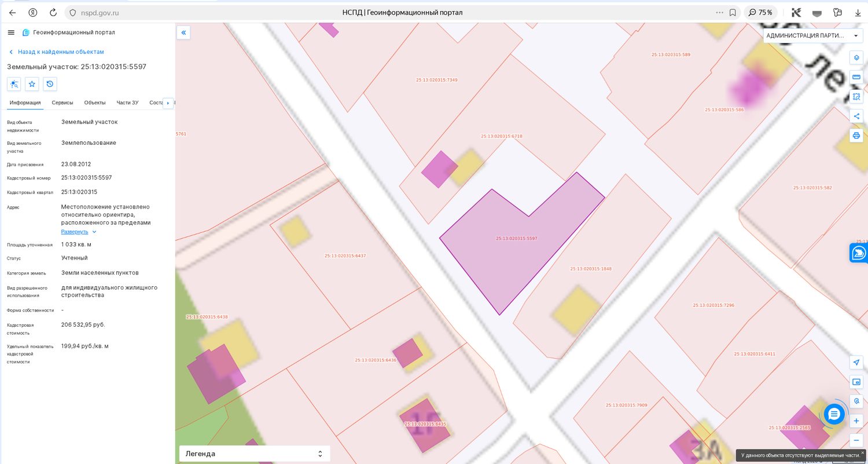Open the browser 75% zoom control
Image resolution: width=868 pixels, height=464 pixels.
click(x=760, y=12)
